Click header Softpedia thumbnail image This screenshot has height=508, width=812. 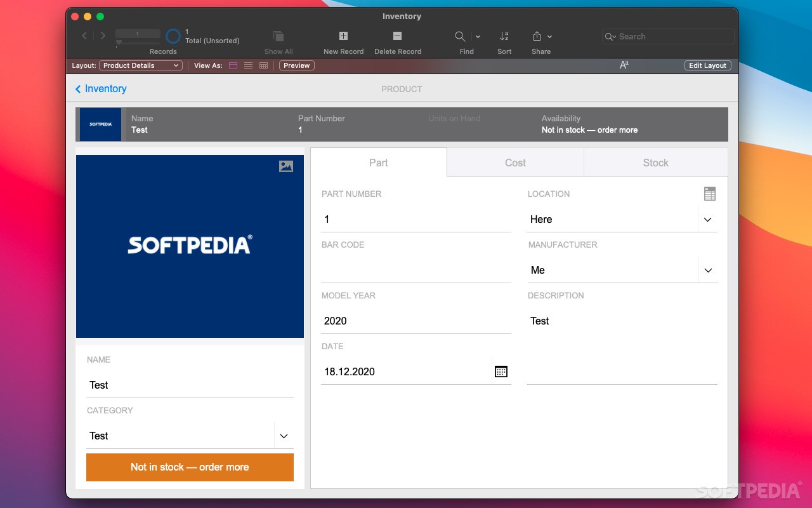click(x=100, y=124)
